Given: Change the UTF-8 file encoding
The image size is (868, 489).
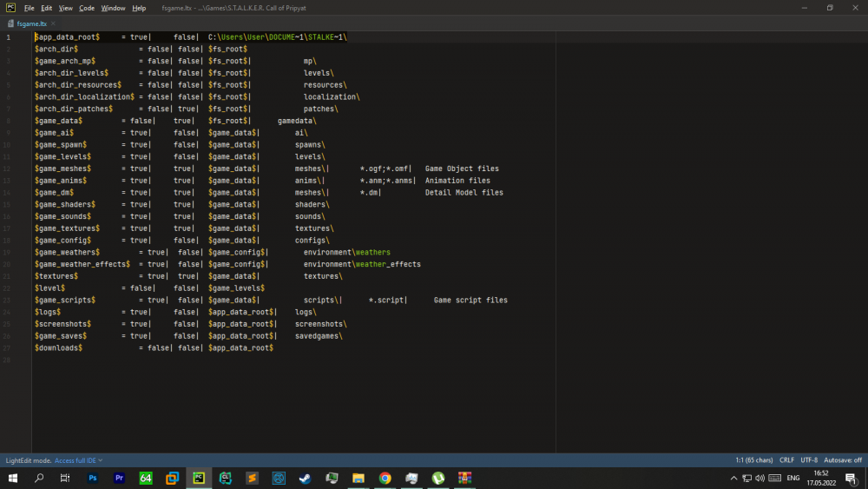Looking at the screenshot, I should click(810, 460).
